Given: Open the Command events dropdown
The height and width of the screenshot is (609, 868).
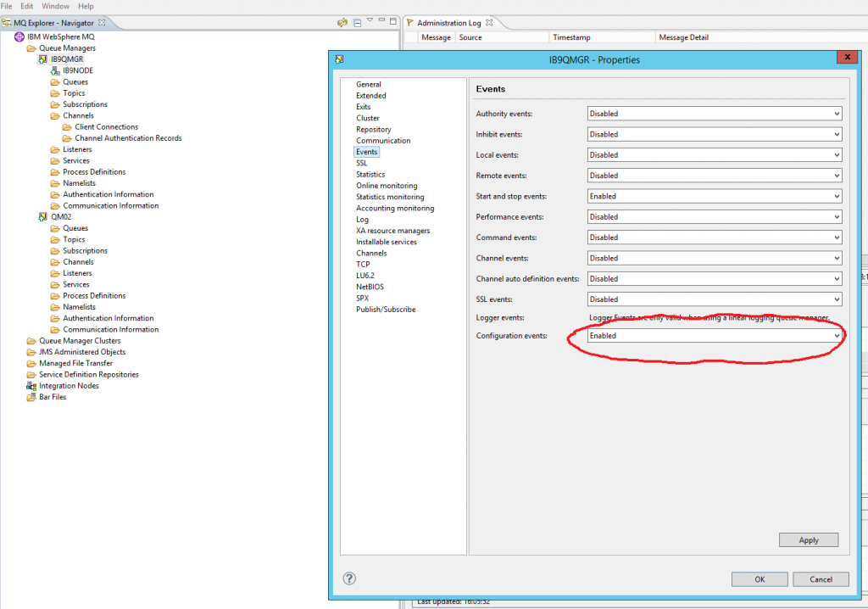Looking at the screenshot, I should point(715,237).
